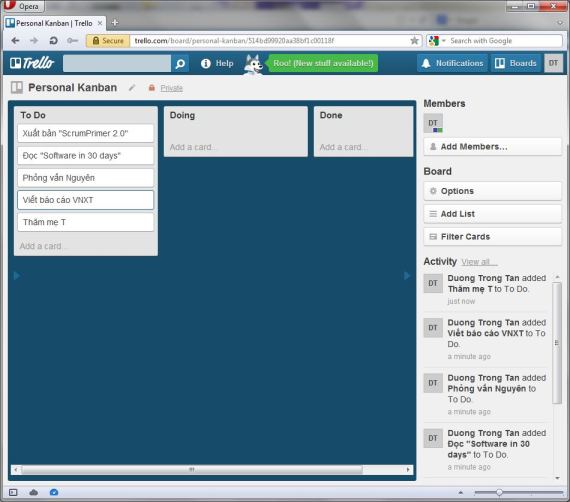Expand the right board scroll arrow
The width and height of the screenshot is (570, 502).
pos(407,276)
